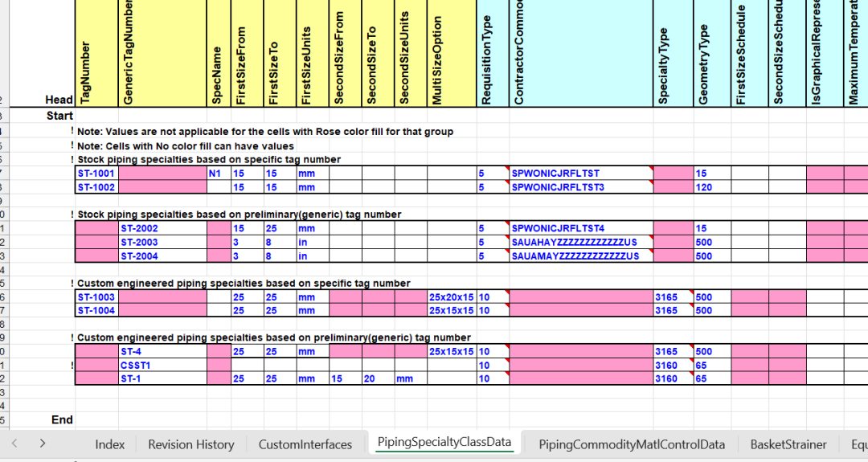Select FirstSizeSchedule column header

(x=750, y=53)
